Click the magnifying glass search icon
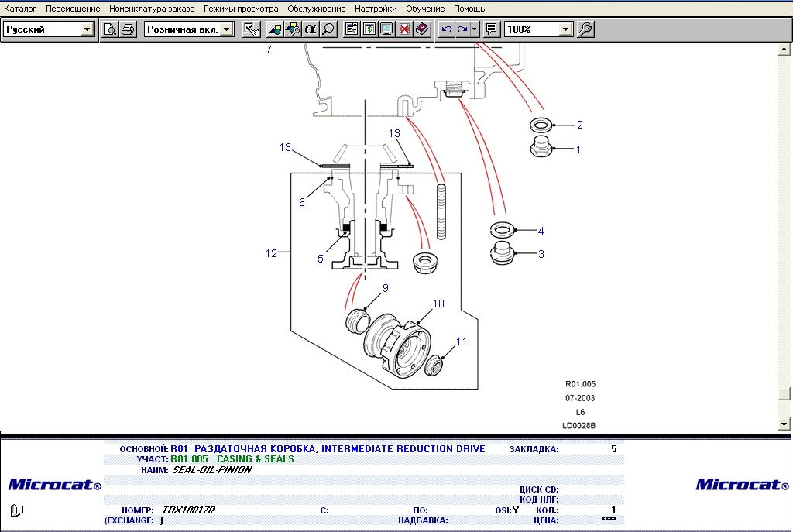This screenshot has width=793, height=532. click(x=328, y=29)
